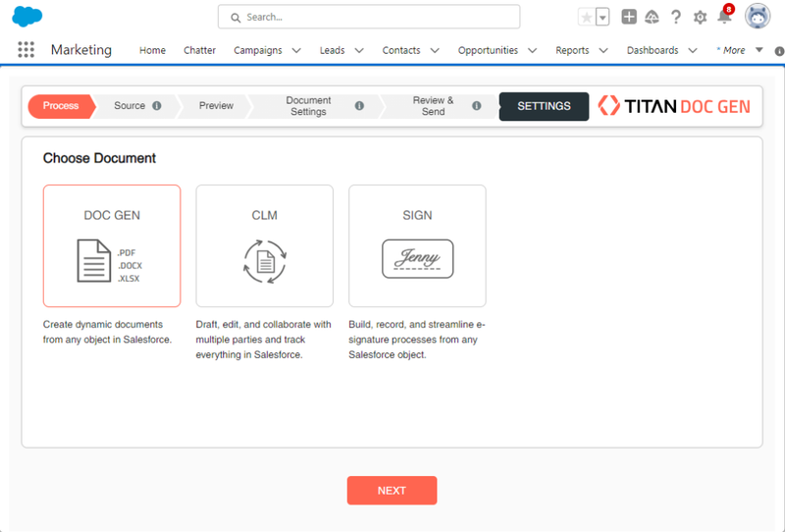Image resolution: width=785 pixels, height=532 pixels.
Task: Expand the Campaigns tab chevron
Action: coord(296,50)
